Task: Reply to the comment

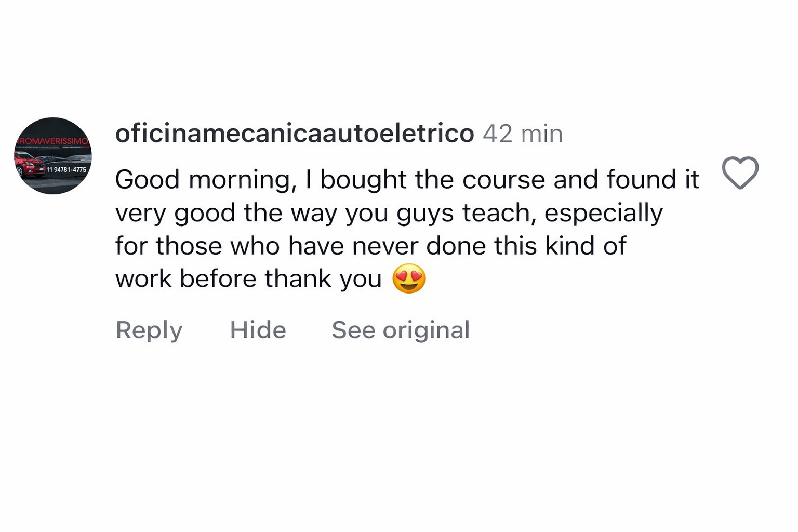Action: click(x=149, y=330)
